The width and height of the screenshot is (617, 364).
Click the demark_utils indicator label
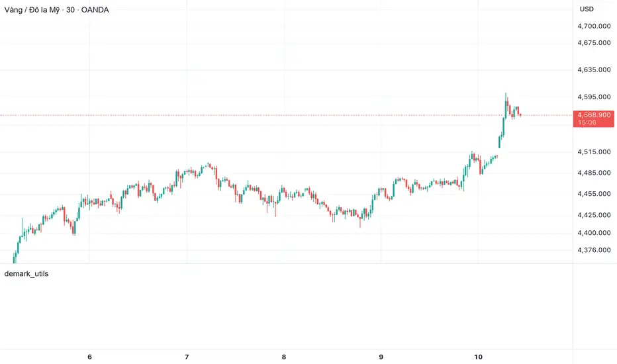tap(26, 273)
